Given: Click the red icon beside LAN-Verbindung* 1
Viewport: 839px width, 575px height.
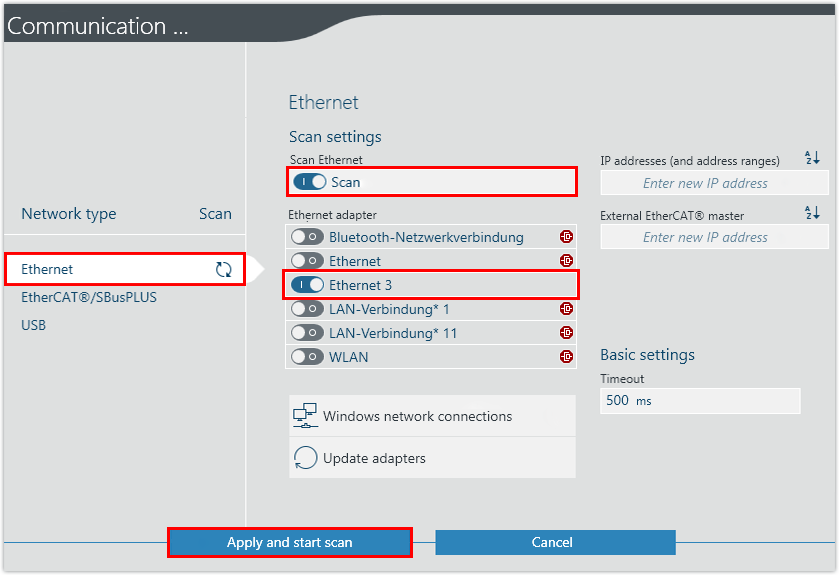Looking at the screenshot, I should 566,309.
